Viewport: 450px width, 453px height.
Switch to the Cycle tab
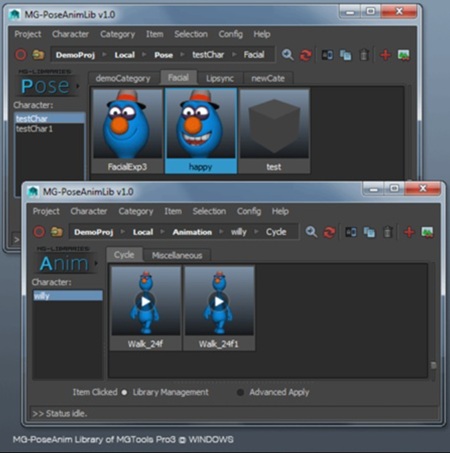[x=124, y=255]
